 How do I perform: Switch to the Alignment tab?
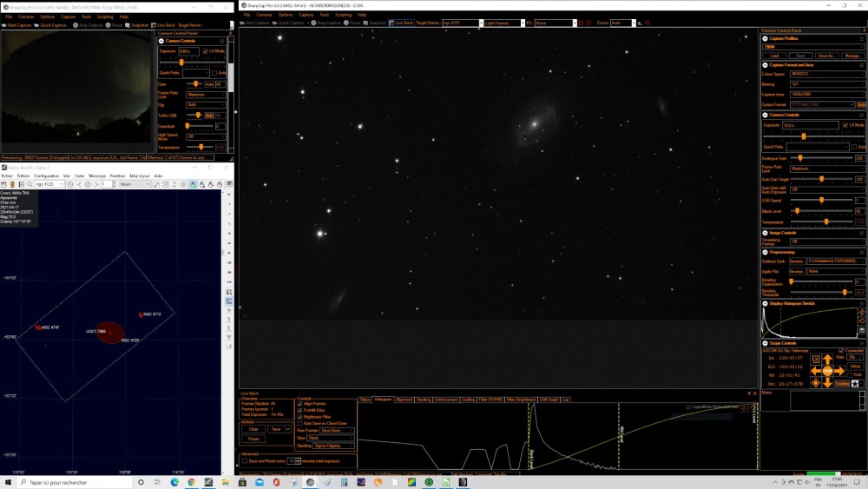tap(404, 400)
